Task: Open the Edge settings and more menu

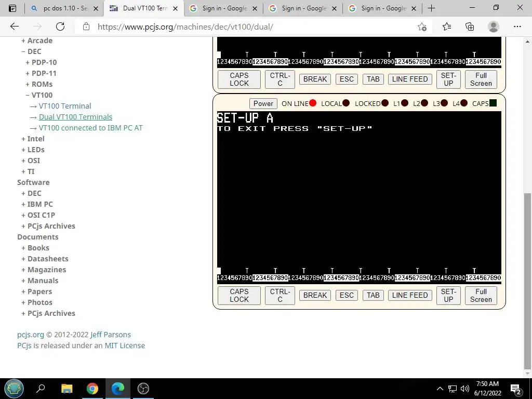Action: 517,26
